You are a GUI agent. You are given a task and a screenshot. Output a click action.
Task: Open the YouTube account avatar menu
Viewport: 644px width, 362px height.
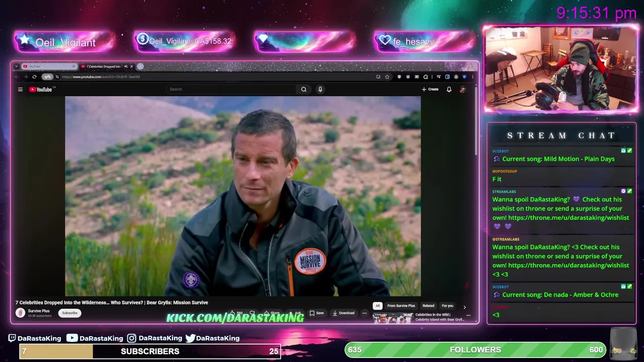tap(462, 89)
